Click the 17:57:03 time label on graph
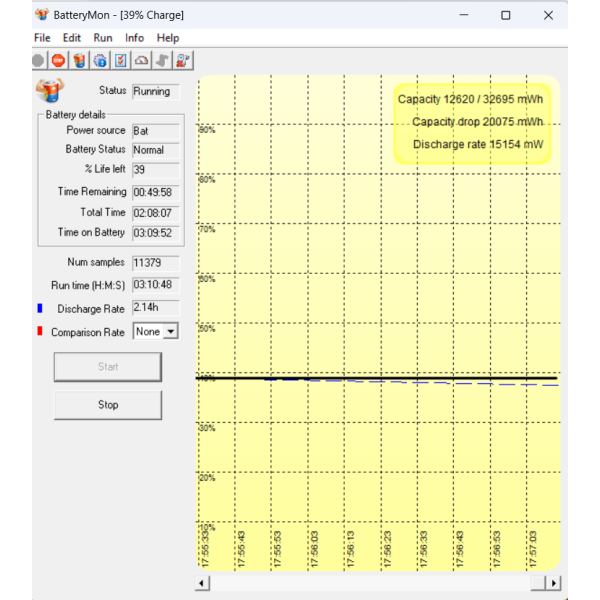600x600 pixels. click(x=533, y=549)
